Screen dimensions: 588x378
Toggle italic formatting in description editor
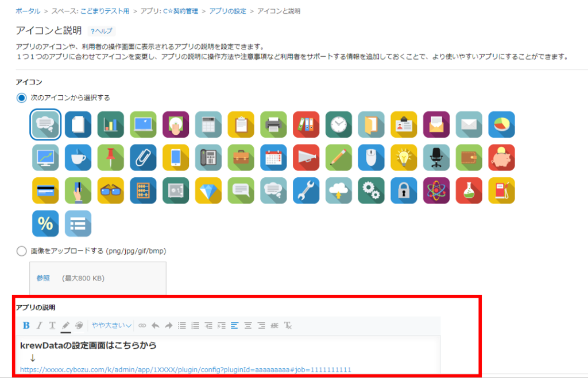(39, 325)
